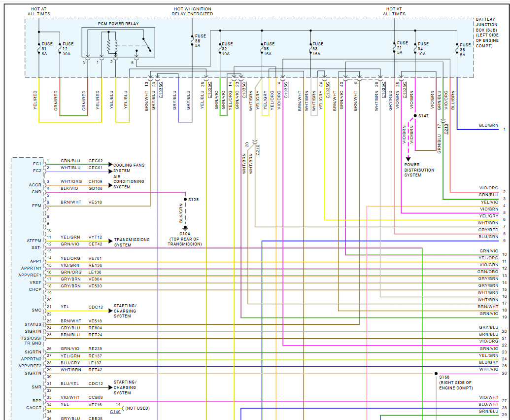The image size is (510, 420).
Task: Select the FUSE 35 15A label
Action: (269, 49)
